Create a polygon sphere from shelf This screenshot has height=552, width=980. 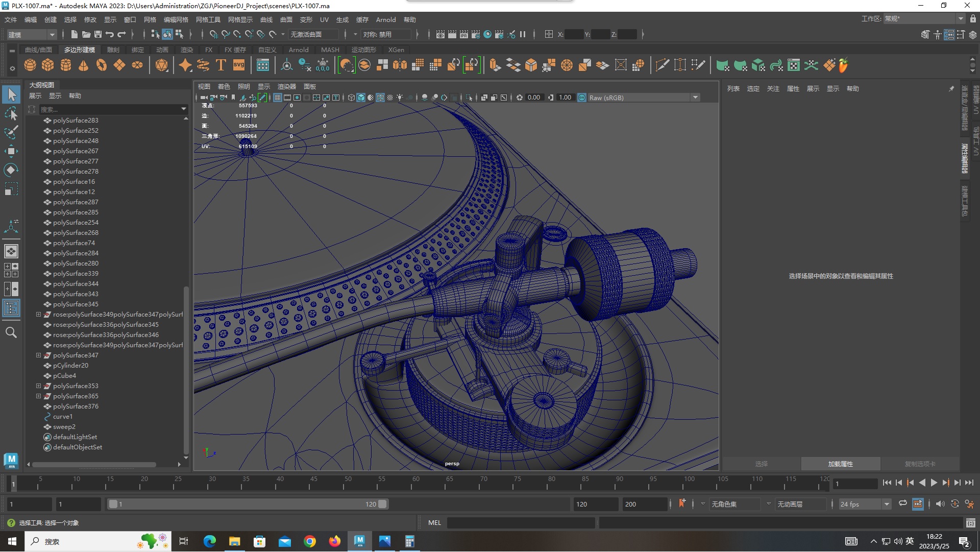pos(30,65)
